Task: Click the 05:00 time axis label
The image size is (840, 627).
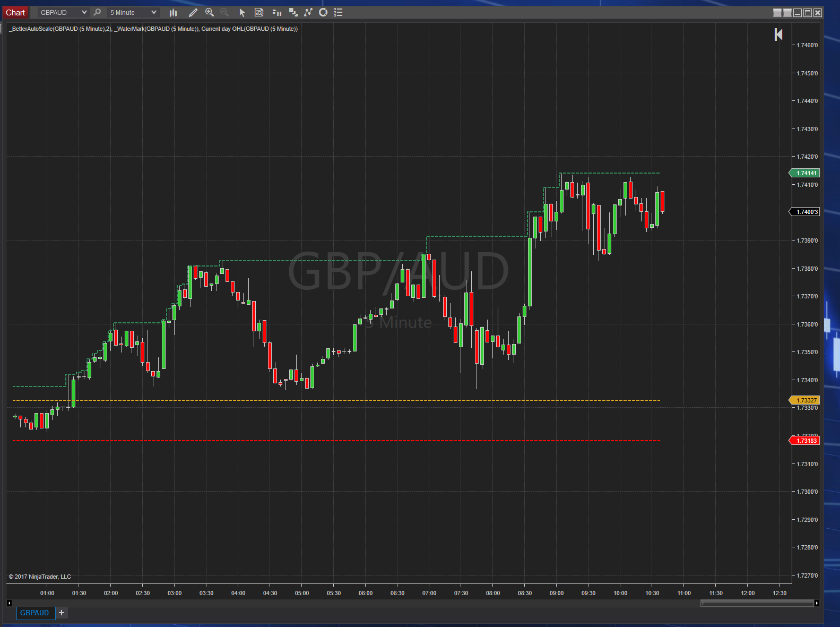Action: point(302,593)
